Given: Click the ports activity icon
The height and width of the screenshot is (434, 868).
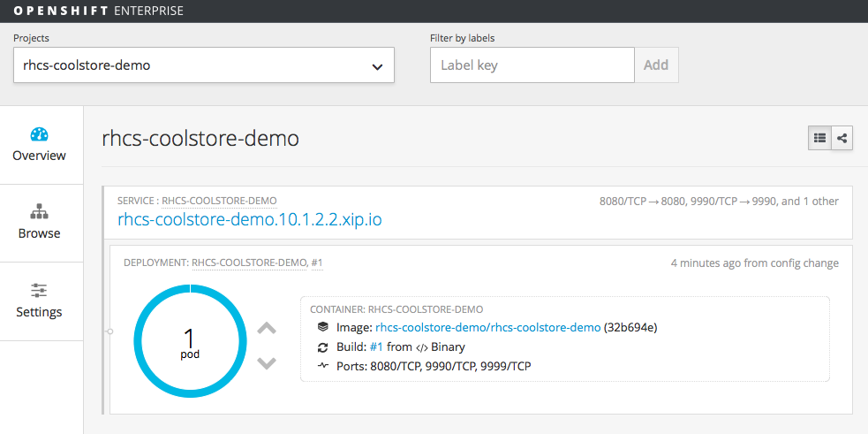Looking at the screenshot, I should (323, 366).
